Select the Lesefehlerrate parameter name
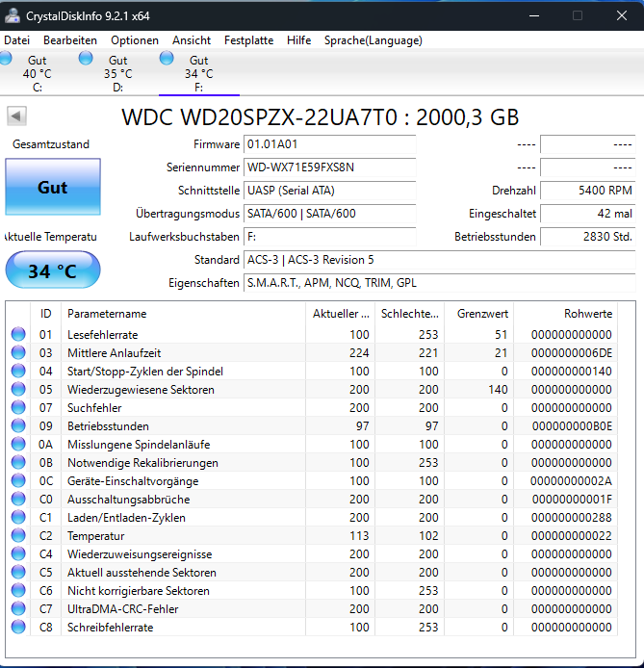The width and height of the screenshot is (644, 668). pos(103,335)
